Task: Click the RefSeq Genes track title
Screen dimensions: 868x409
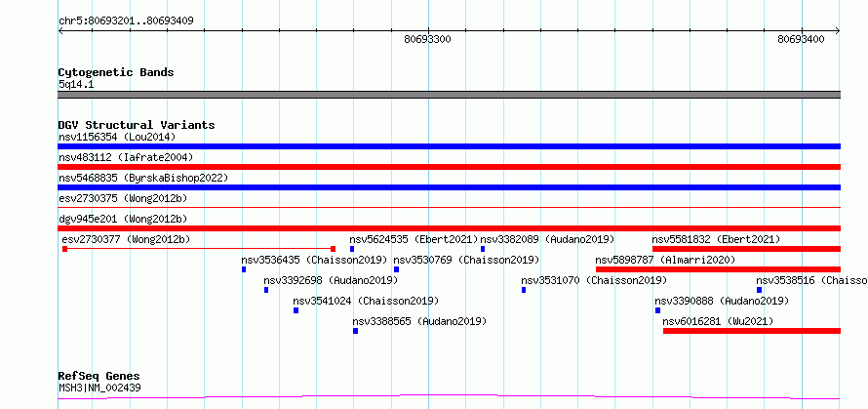Action: 99,377
